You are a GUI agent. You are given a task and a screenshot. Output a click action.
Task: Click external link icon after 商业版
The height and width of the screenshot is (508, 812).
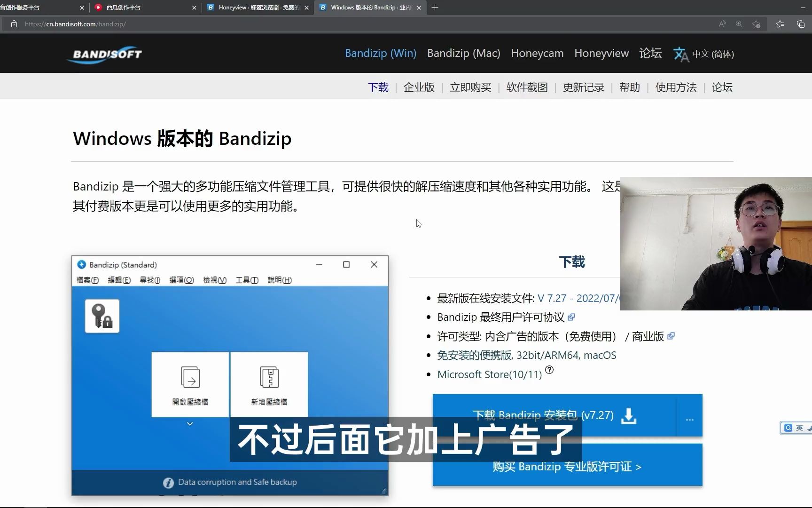pyautogui.click(x=671, y=336)
